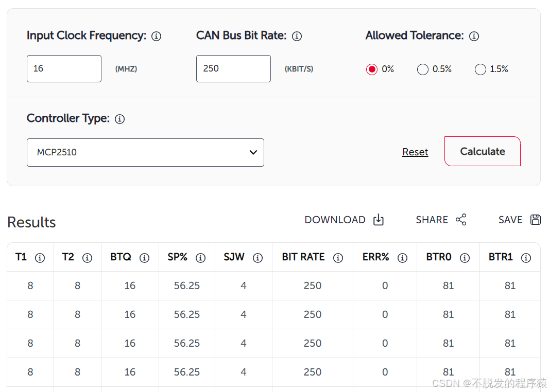Click info icon beside BIT RATE header
Viewport: 549px width, 392px height.
338,258
